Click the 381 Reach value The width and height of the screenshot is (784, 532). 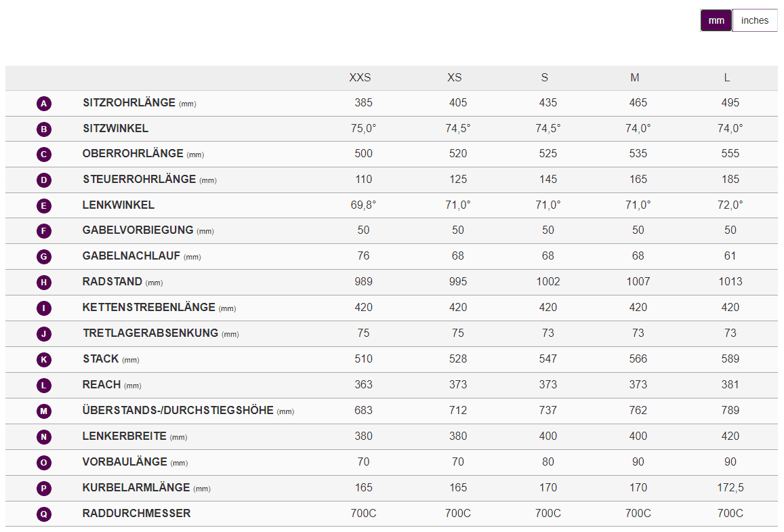(x=730, y=384)
